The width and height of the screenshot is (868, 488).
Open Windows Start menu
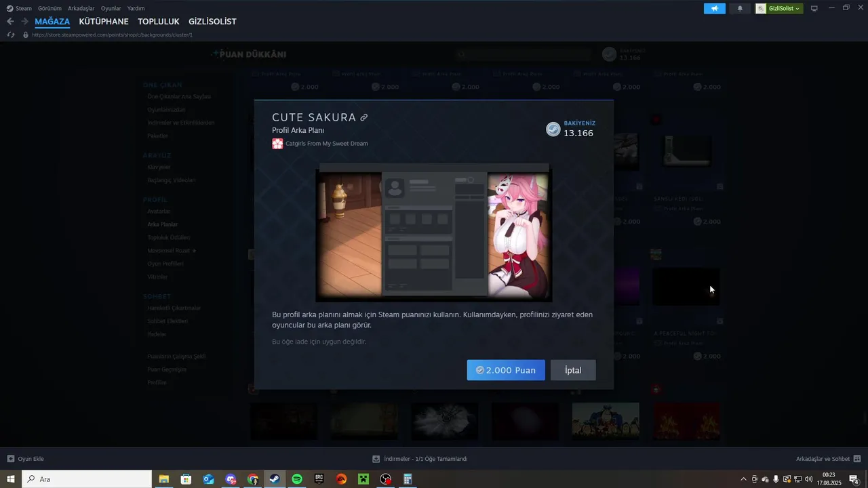[x=11, y=479]
